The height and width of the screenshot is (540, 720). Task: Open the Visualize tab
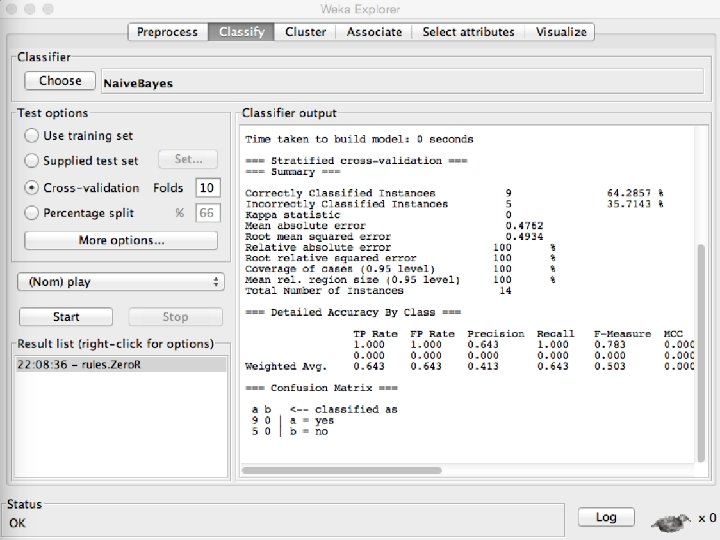(561, 32)
